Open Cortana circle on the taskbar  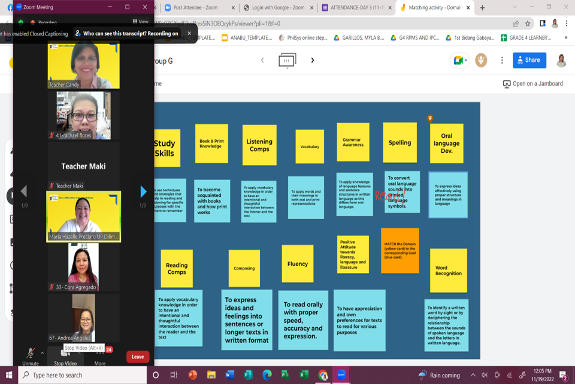(x=156, y=375)
